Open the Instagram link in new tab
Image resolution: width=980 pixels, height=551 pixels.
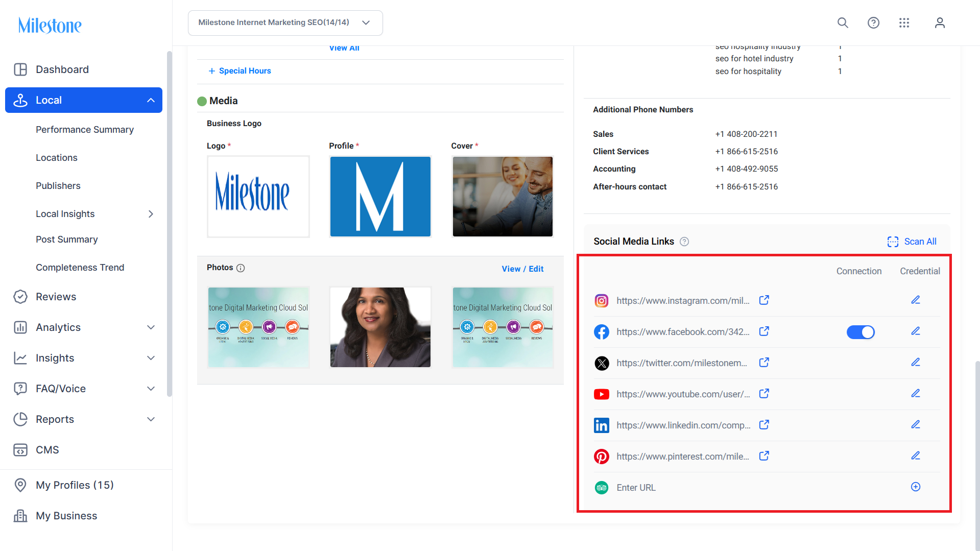click(x=764, y=300)
